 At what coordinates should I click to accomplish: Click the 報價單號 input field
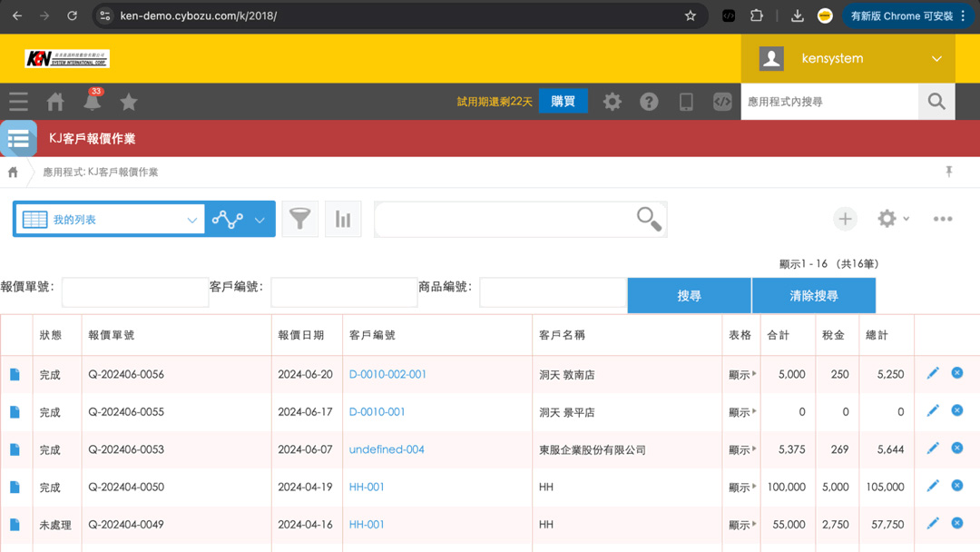point(135,292)
